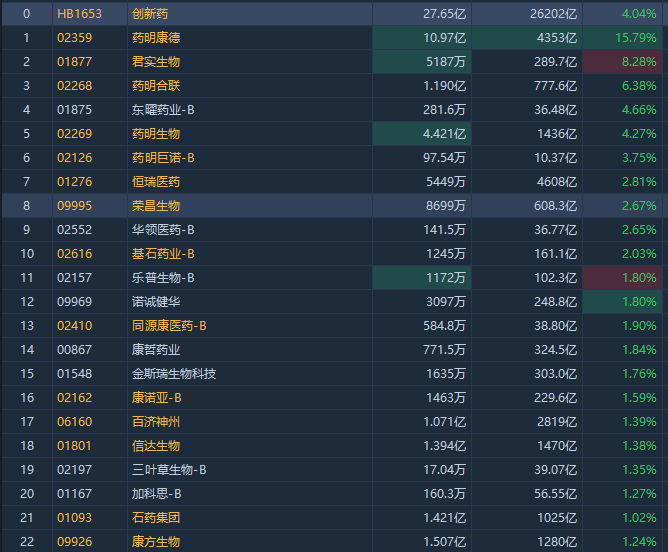Click the 1.02% change cell
The height and width of the screenshot is (552, 668).
point(623,518)
